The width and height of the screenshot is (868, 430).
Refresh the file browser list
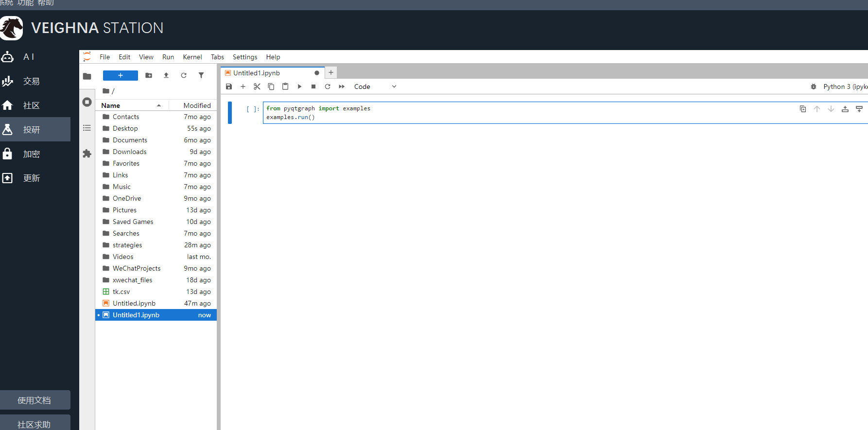coord(184,75)
